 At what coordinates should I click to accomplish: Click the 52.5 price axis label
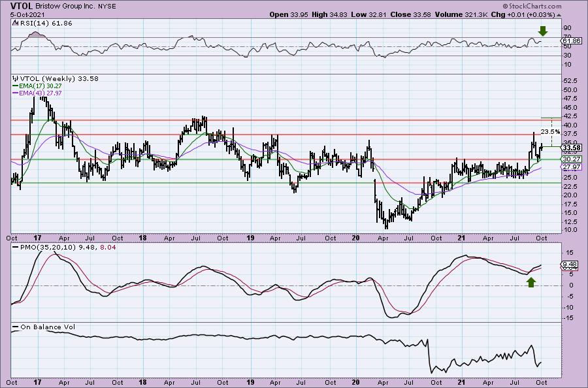point(570,81)
